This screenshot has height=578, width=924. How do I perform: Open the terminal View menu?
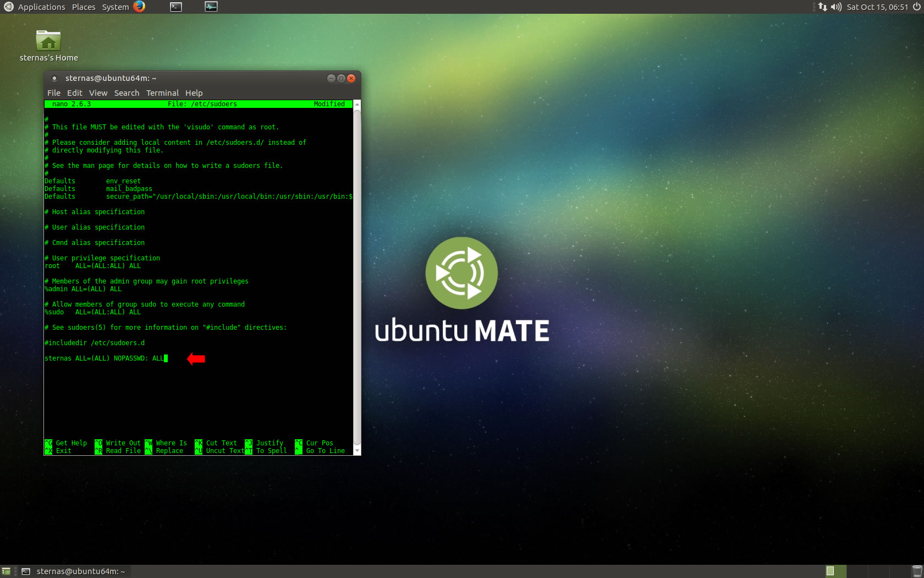pyautogui.click(x=98, y=93)
